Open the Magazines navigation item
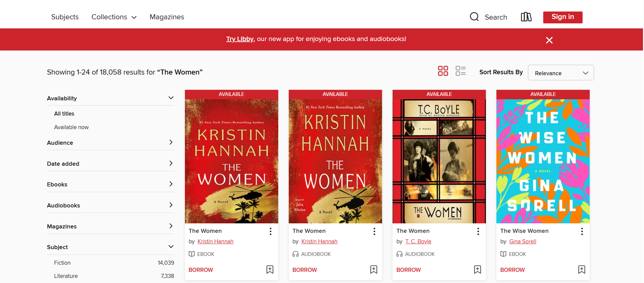This screenshot has height=283, width=644. [x=167, y=17]
